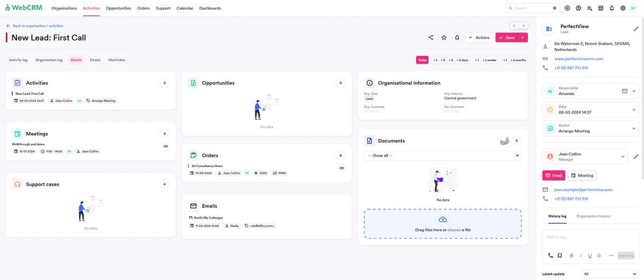Click the phone call icon in log editor
The height and width of the screenshot is (280, 644).
coord(551,255)
